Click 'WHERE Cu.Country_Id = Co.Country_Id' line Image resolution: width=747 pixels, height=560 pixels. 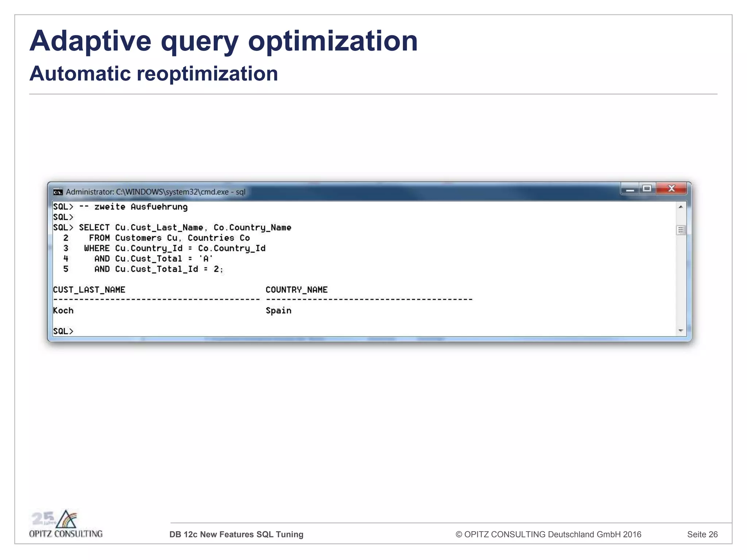(x=175, y=249)
